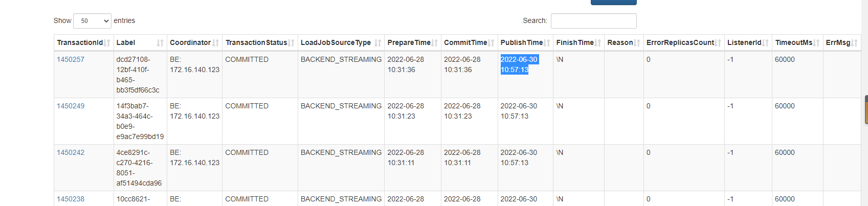This screenshot has height=206, width=868.
Task: Click CommitTime sort arrows icon
Action: pyautogui.click(x=492, y=43)
